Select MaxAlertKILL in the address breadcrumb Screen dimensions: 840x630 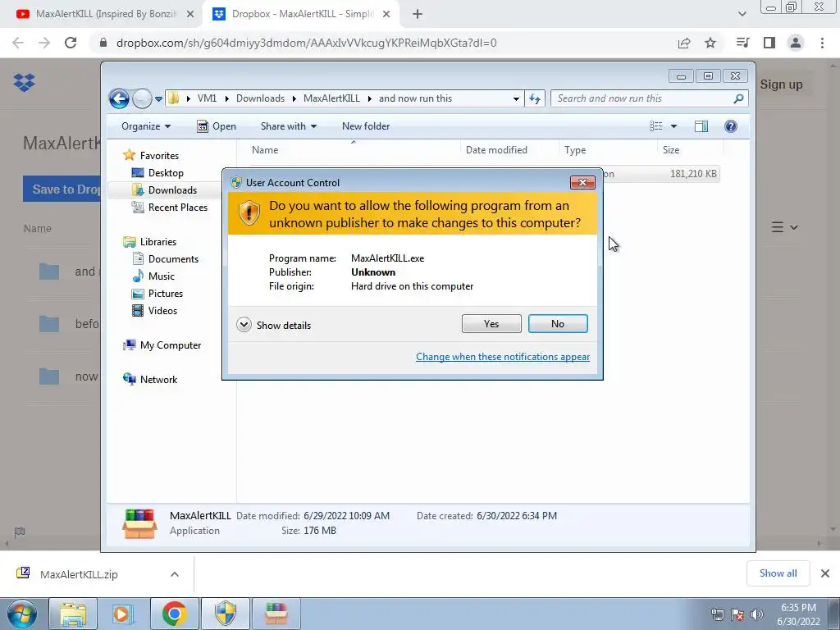(331, 98)
